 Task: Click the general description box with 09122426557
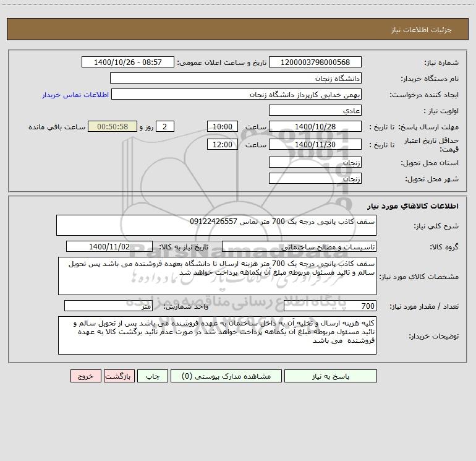point(216,225)
